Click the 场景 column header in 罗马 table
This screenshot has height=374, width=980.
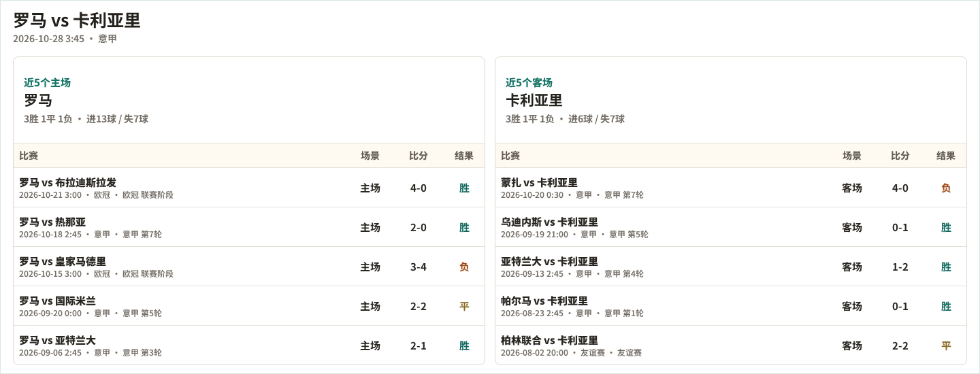coord(370,156)
